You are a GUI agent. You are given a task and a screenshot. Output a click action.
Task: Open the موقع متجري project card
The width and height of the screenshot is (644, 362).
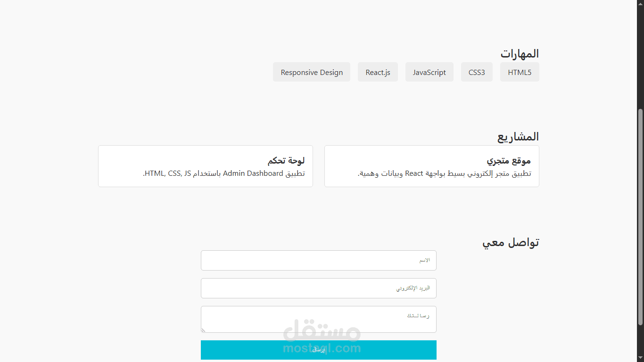[432, 166]
